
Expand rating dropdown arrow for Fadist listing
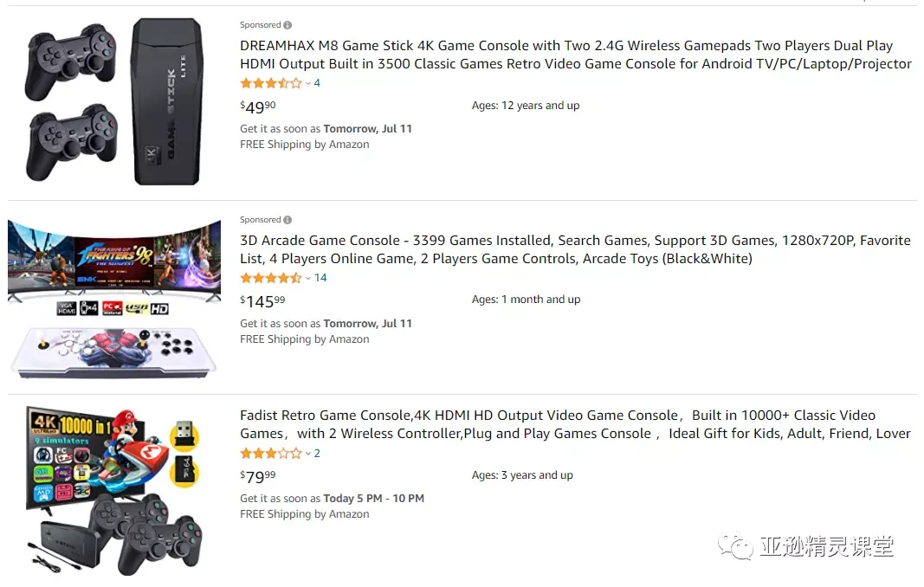308,454
